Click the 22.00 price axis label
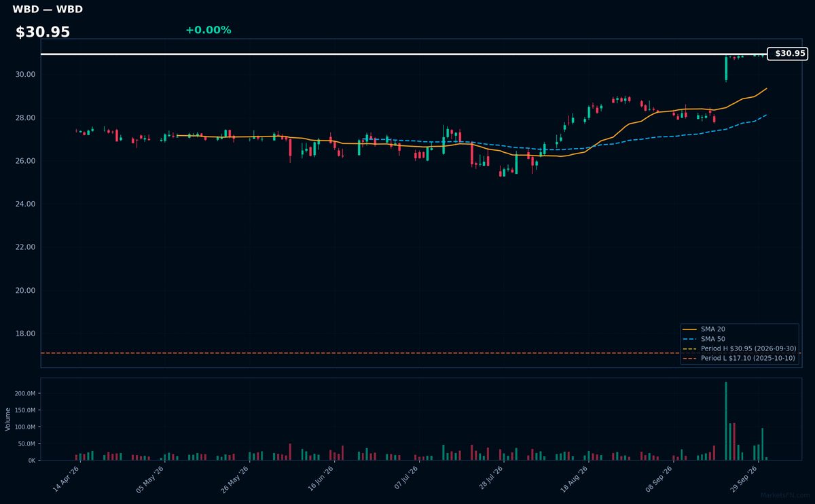 click(26, 247)
